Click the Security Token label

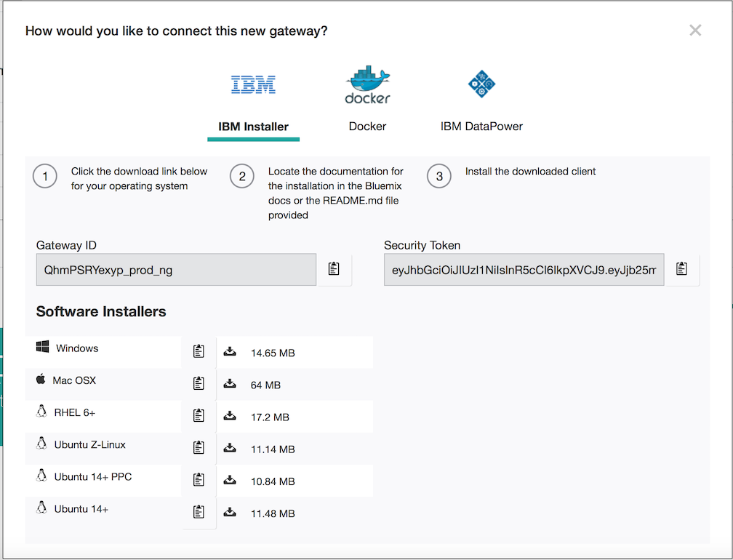point(422,245)
